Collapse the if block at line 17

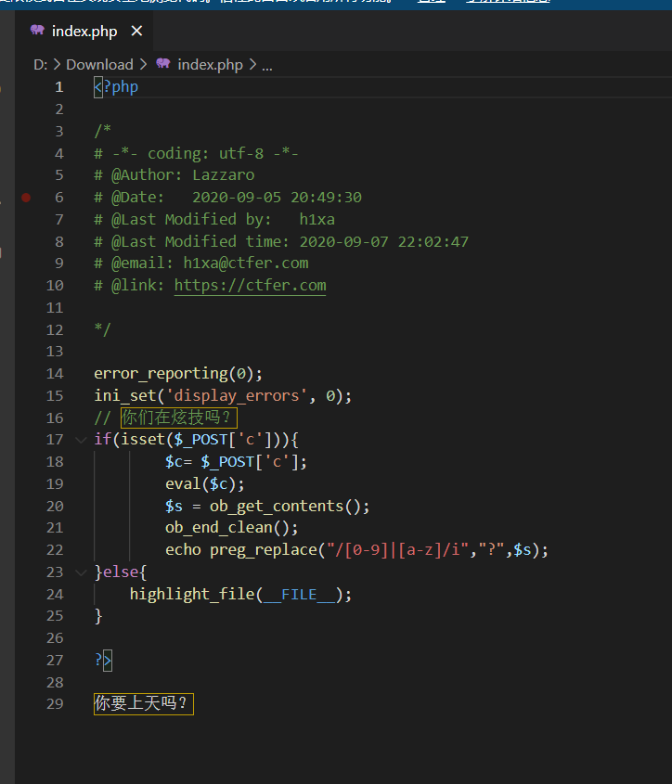[x=81, y=440]
